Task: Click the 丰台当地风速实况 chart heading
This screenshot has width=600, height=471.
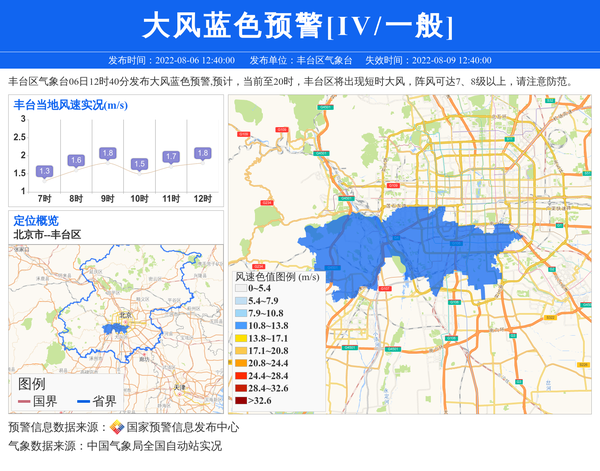Action: [x=70, y=105]
